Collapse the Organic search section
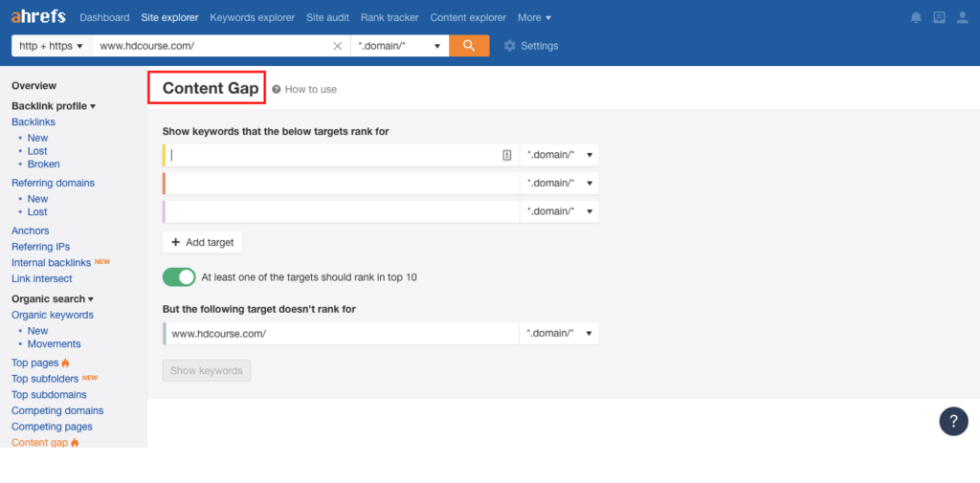 coord(53,298)
